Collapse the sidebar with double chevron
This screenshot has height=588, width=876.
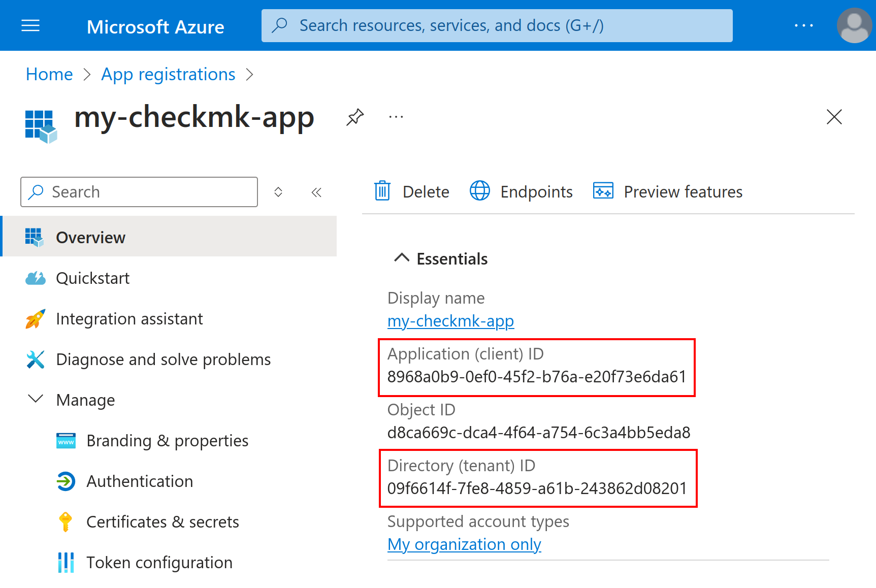[316, 192]
